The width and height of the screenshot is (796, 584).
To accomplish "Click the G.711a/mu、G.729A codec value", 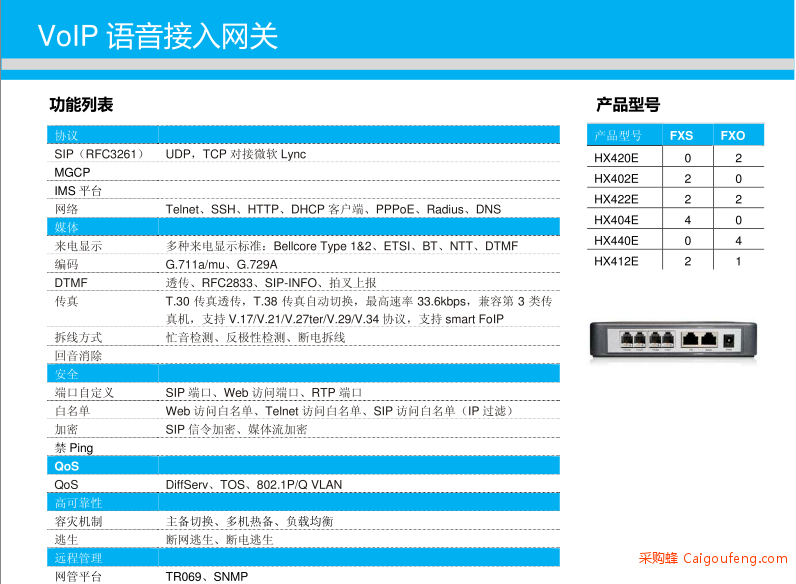I will pyautogui.click(x=221, y=265).
